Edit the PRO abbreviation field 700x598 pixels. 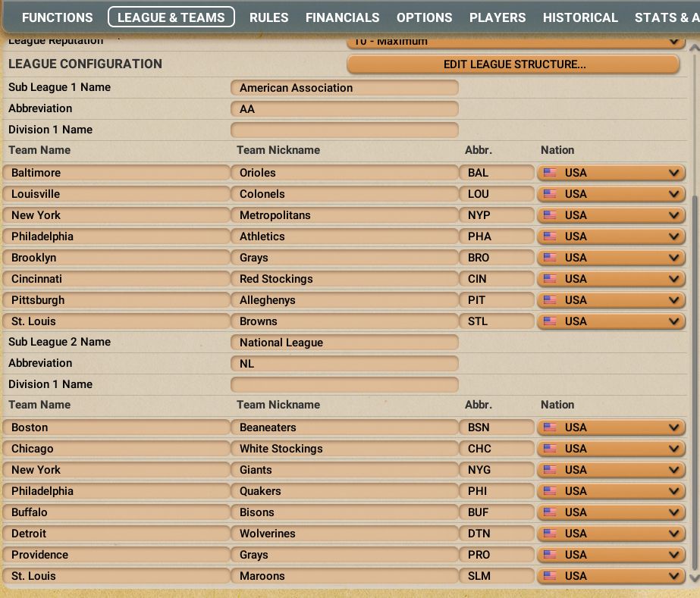tap(497, 555)
